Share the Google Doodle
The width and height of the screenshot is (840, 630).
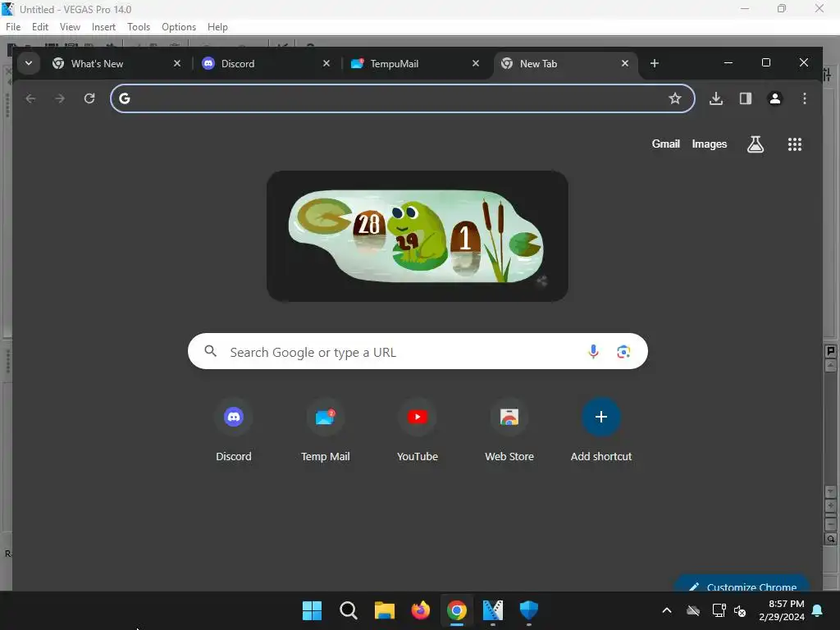coord(541,281)
